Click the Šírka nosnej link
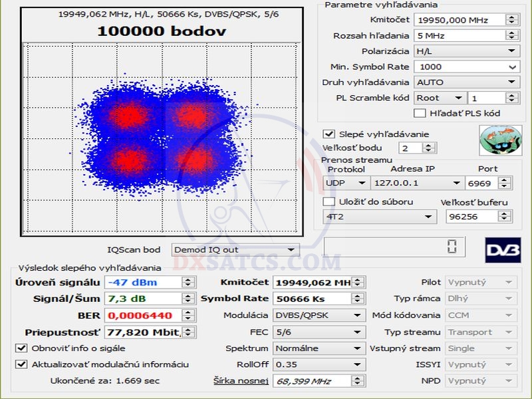532x399 pixels. pos(241,380)
